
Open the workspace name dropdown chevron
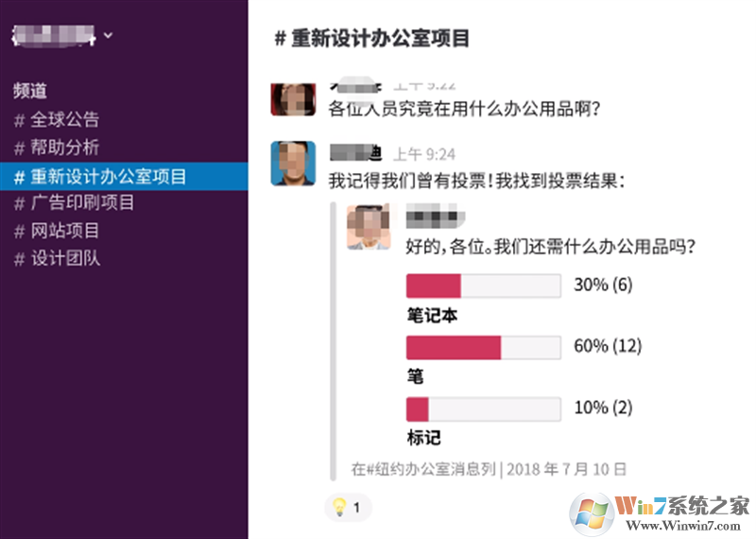pyautogui.click(x=108, y=36)
